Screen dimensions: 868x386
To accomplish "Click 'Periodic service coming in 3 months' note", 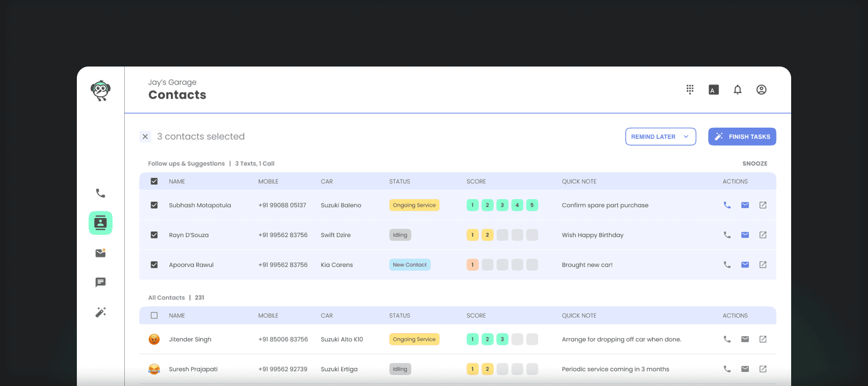I will tap(615, 369).
